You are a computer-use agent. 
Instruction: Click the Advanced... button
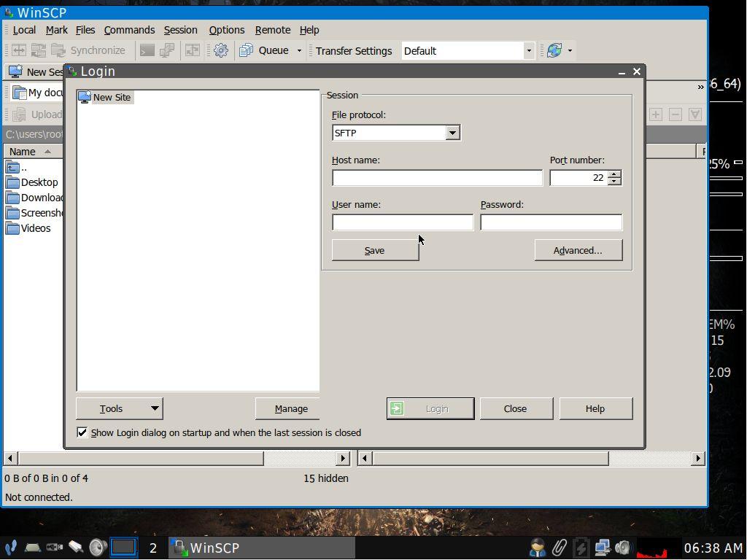click(x=578, y=250)
